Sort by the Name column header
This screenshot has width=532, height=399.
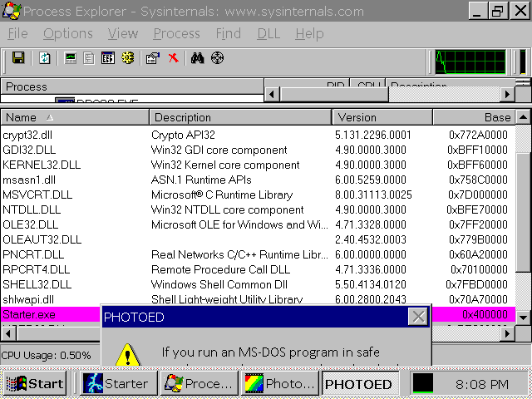point(75,117)
